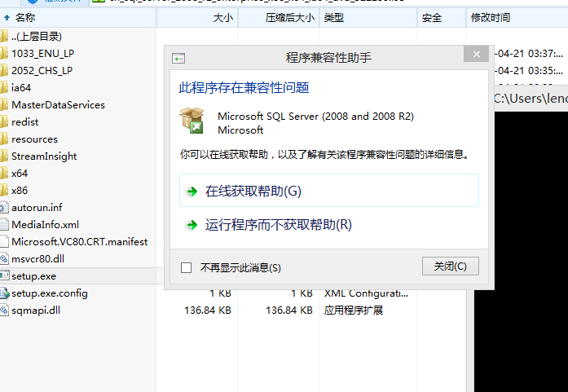Screen dimensions: 568x392
Task: Select the sqmapi.dll file icon
Action: [x=4, y=311]
